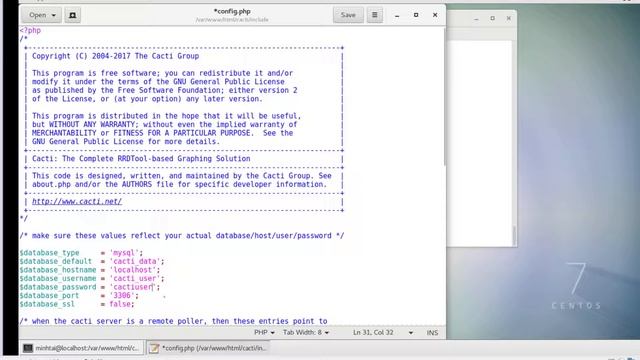640x360 pixels.
Task: Place cursor in 'cactiuser' password value
Action: (x=133, y=287)
